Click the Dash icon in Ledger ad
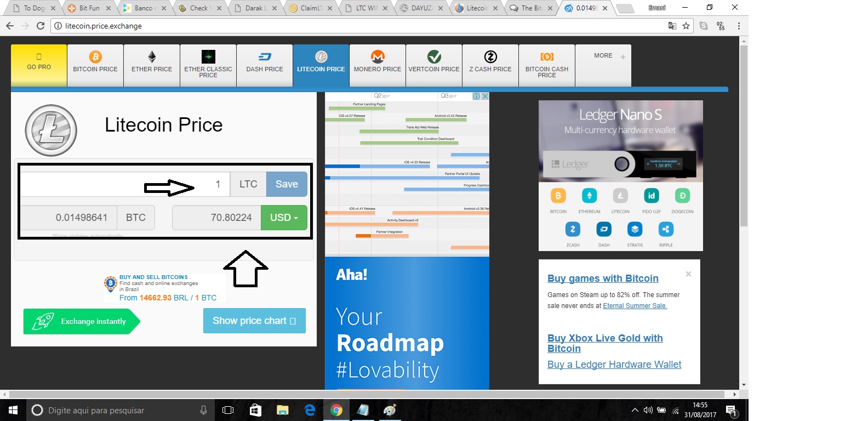The image size is (868, 421). 604,229
